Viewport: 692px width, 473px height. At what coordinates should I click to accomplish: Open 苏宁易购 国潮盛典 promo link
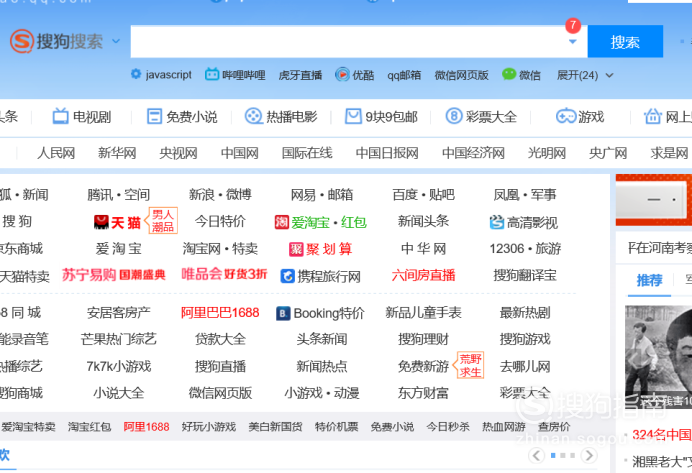[x=114, y=275]
